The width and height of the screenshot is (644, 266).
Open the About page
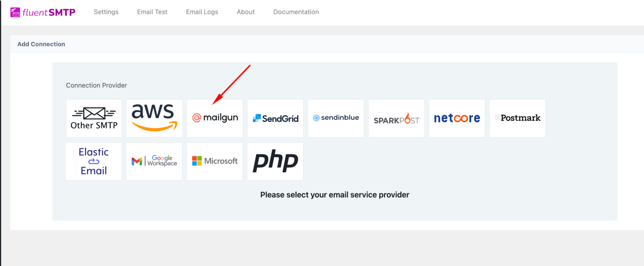(246, 12)
